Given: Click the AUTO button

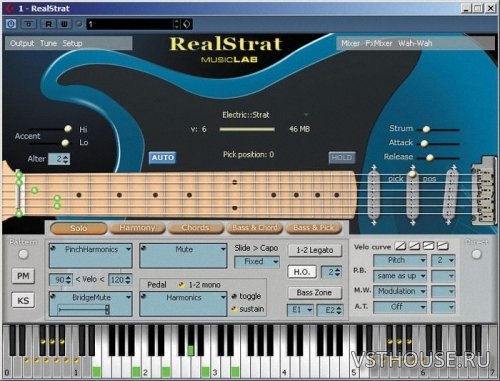Looking at the screenshot, I should click(162, 158).
